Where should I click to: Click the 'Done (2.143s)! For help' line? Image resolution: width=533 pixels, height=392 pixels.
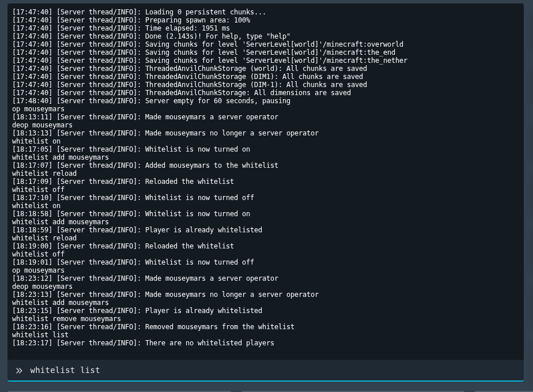click(152, 36)
